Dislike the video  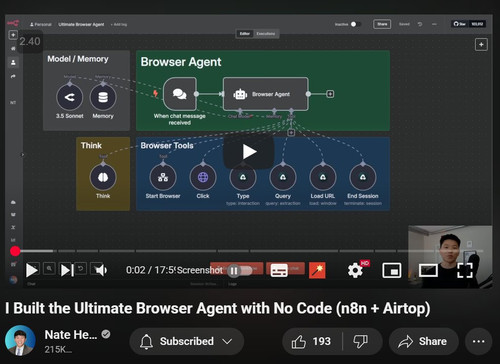tap(361, 341)
